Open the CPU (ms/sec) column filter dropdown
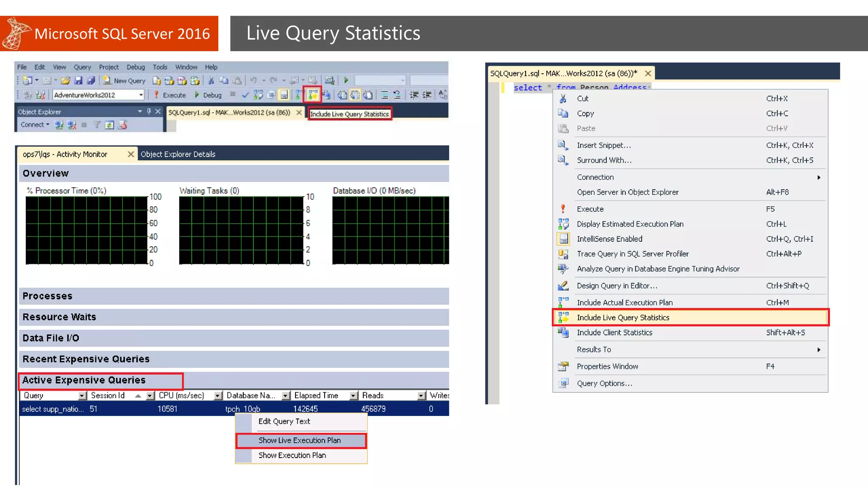Viewport: 868px width, 488px height. pyautogui.click(x=218, y=396)
